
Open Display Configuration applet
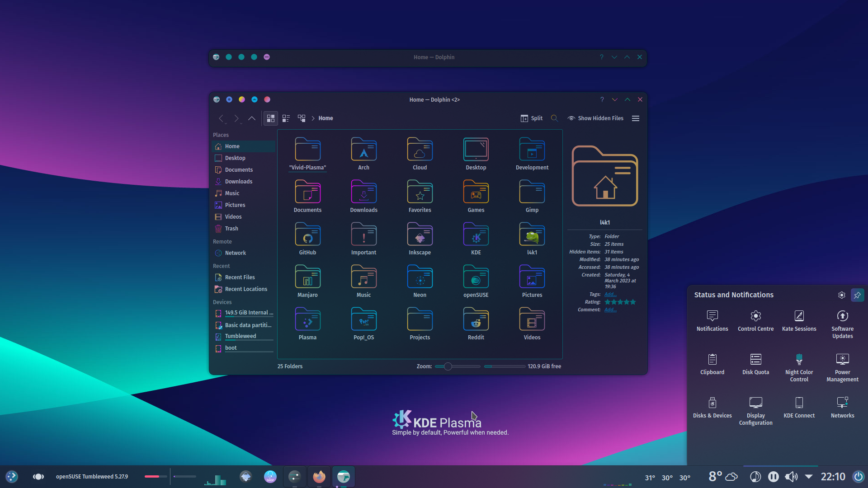756,411
